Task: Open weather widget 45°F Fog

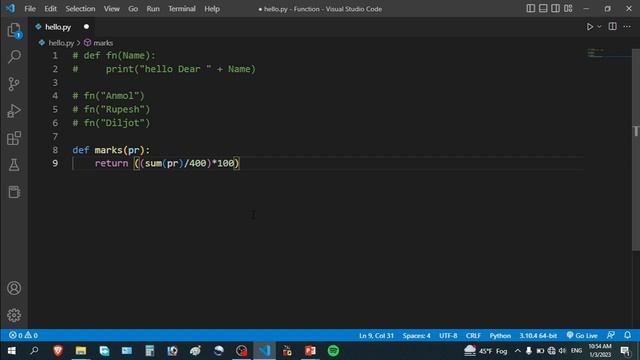Action: [485, 351]
